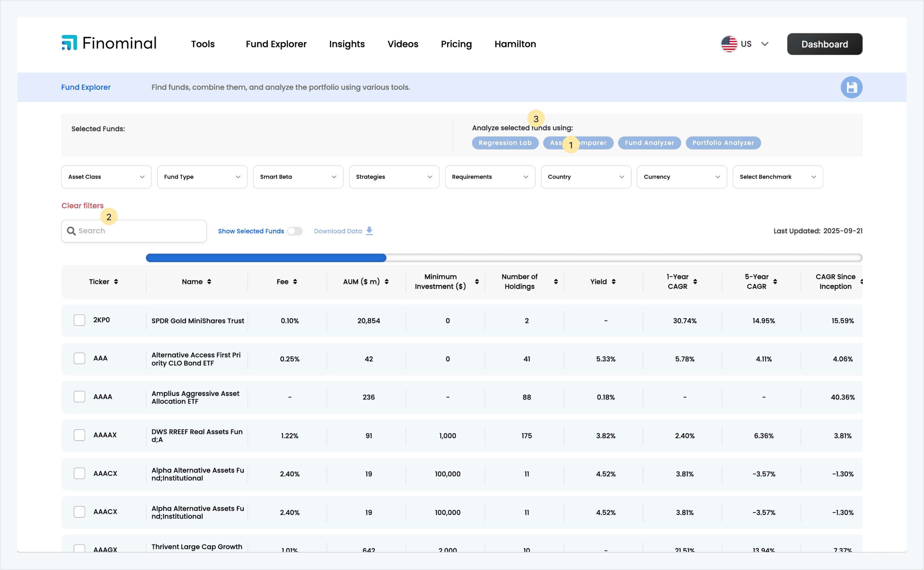The image size is (924, 570).
Task: Sort by Minimum Investment arrows
Action: pyautogui.click(x=477, y=282)
